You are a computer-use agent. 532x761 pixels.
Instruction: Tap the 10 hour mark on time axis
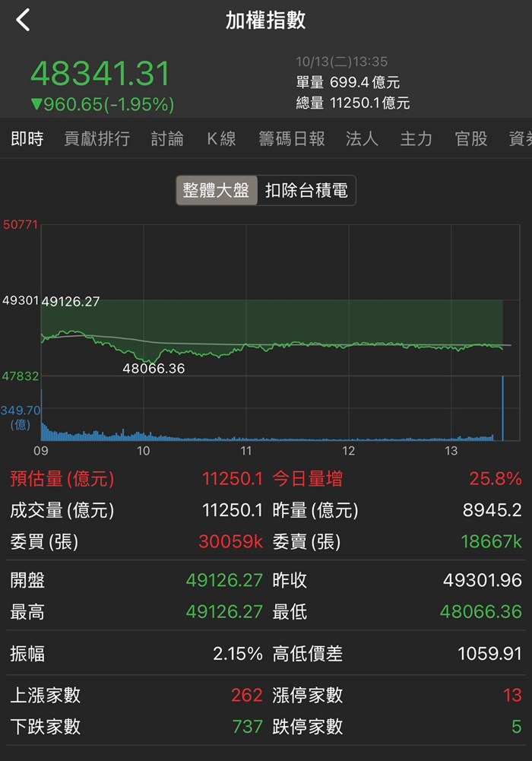[x=144, y=451]
